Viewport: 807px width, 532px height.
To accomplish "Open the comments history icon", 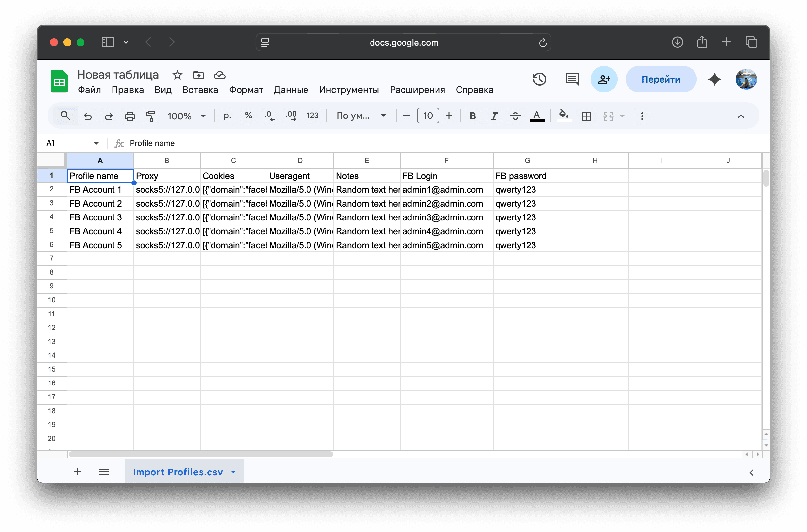I will 572,79.
